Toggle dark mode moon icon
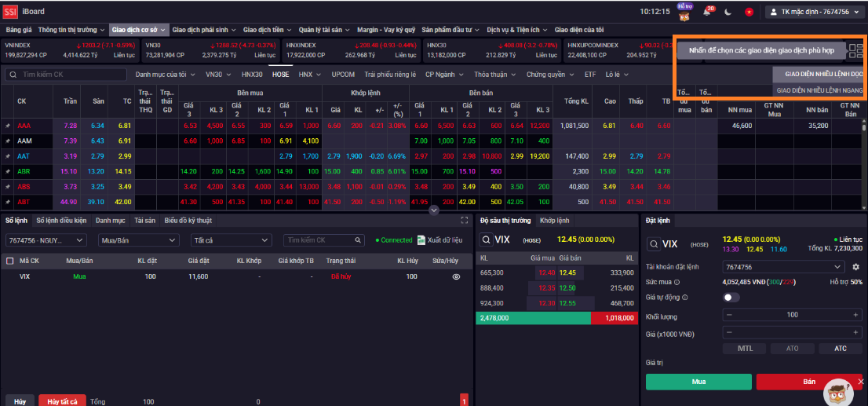868x406 pixels. (728, 12)
